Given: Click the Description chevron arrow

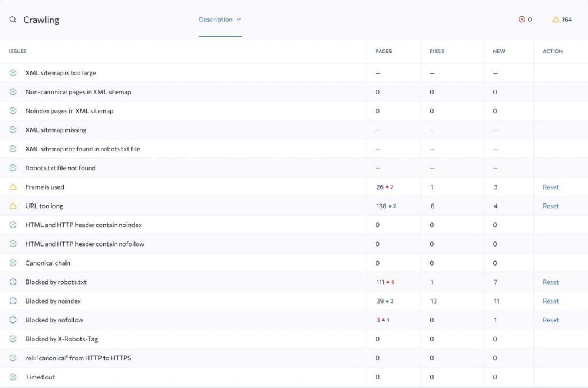Looking at the screenshot, I should click(x=239, y=20).
